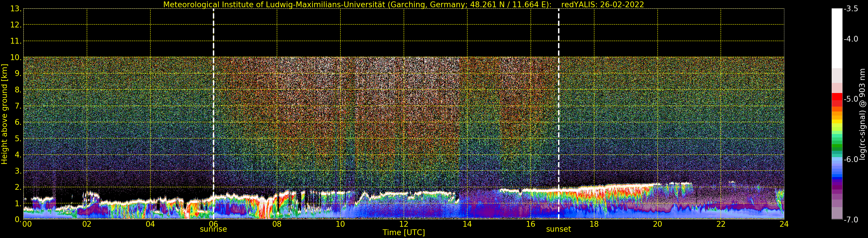Click the colorbar value '-5.0'
This screenshot has width=868, height=238.
(x=851, y=99)
